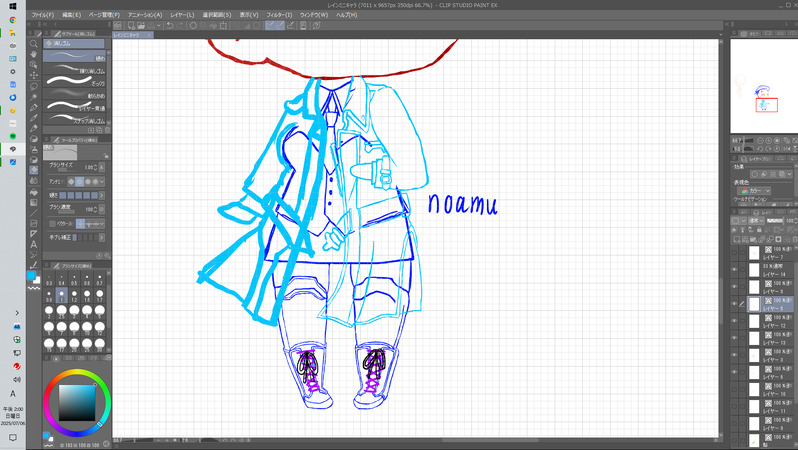
Task: Delete sub tool trash icon
Action: (107, 130)
